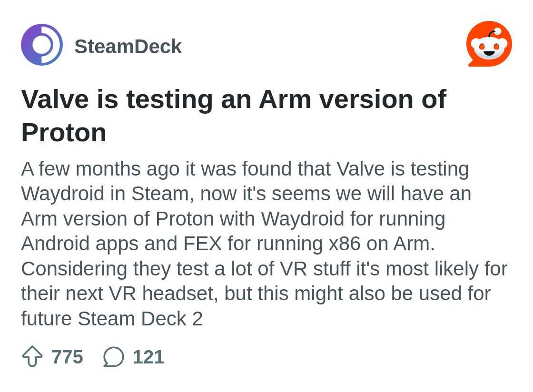The height and width of the screenshot is (392, 533).
Task: Select the post body paragraph text
Action: pyautogui.click(x=264, y=244)
